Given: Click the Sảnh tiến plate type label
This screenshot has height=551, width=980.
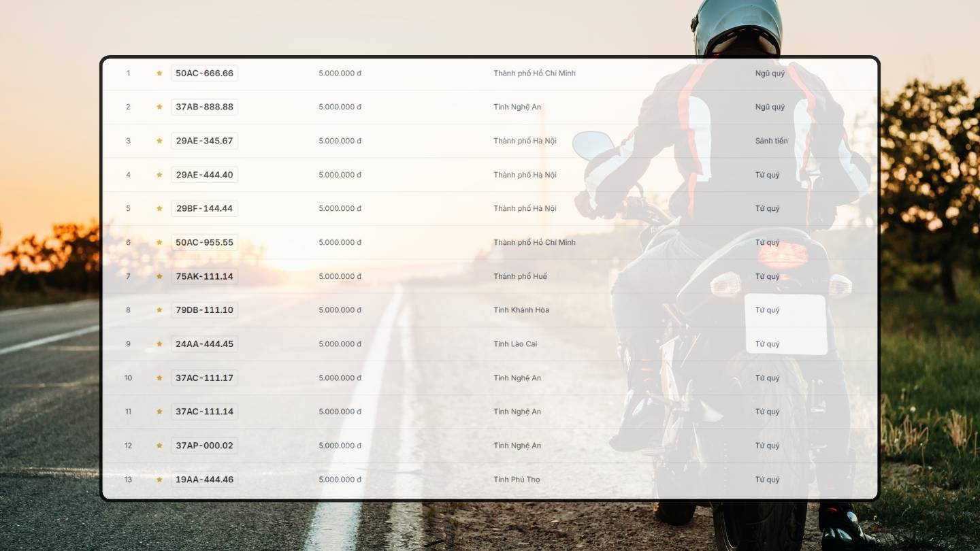Looking at the screenshot, I should click(771, 141).
